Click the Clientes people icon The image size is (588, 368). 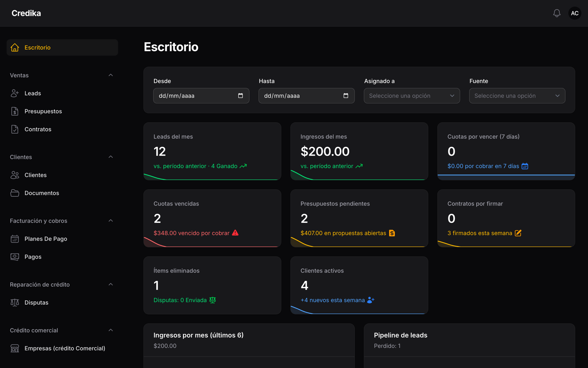coord(15,175)
